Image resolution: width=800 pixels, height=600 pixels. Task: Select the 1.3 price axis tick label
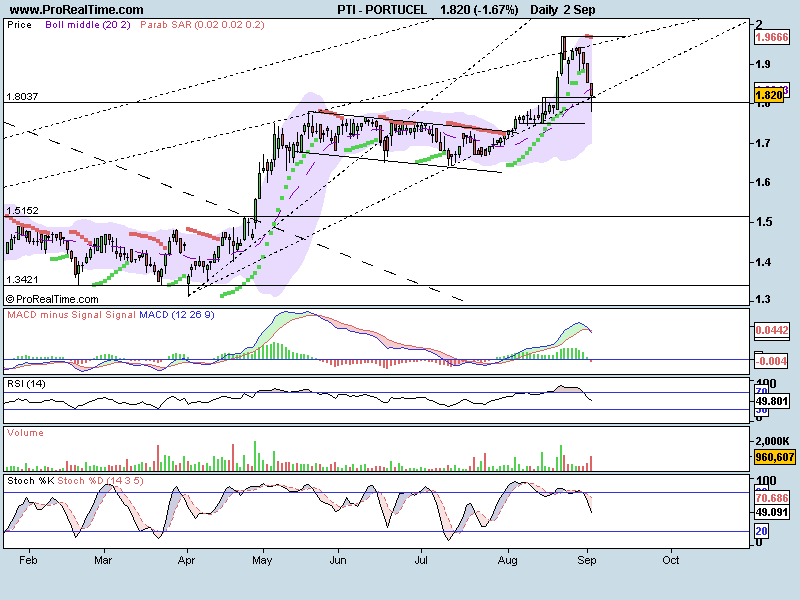click(x=763, y=299)
